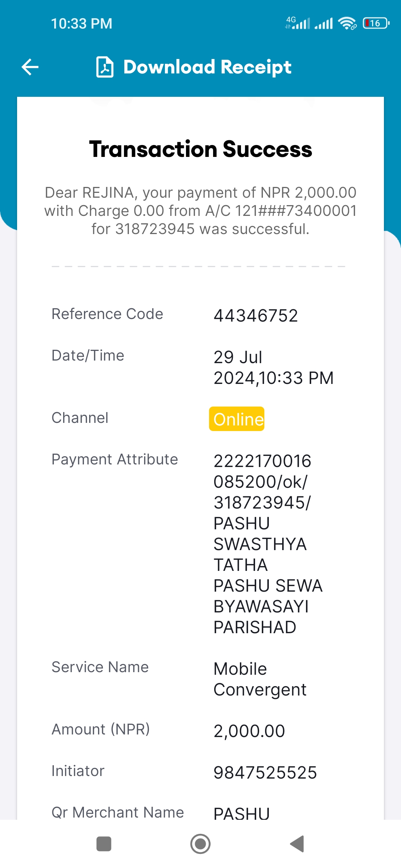
Task: Tap the yellow Online channel badge
Action: click(x=237, y=419)
